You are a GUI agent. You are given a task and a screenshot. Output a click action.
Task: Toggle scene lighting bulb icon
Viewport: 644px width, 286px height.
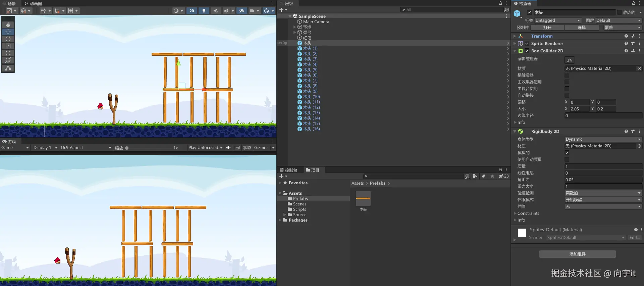[x=204, y=11]
